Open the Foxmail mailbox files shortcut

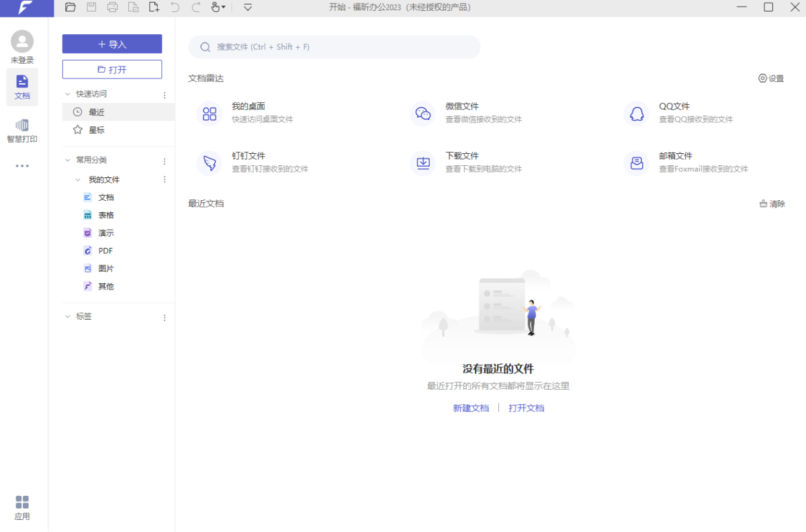676,162
